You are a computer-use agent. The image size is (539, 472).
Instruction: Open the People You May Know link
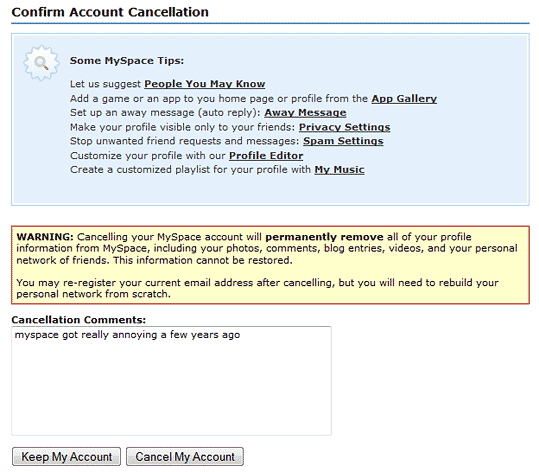point(205,84)
